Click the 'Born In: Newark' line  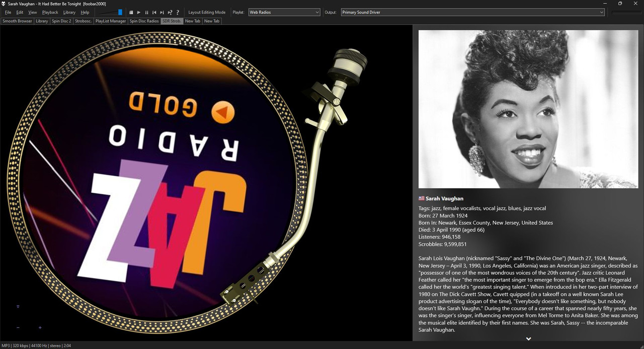(x=486, y=223)
